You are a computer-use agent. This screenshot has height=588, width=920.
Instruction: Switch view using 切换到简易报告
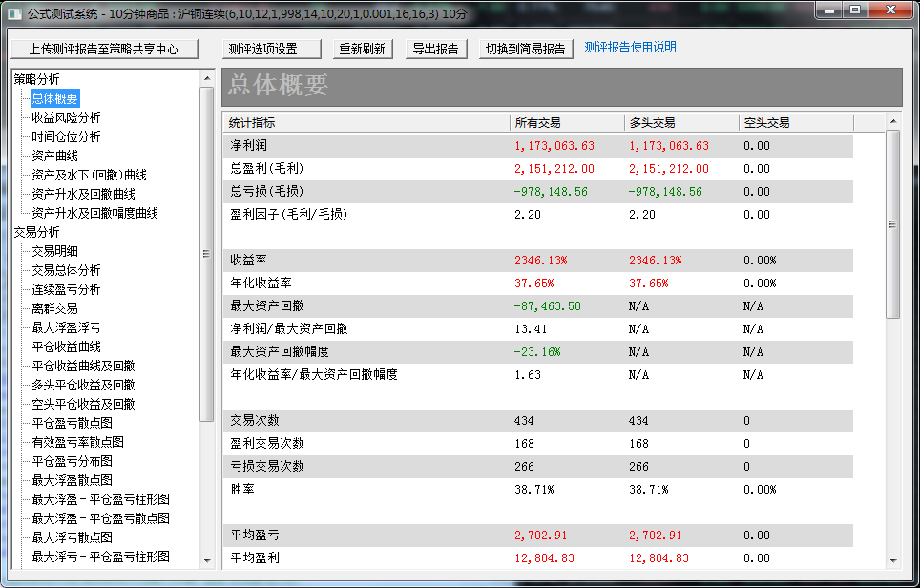click(x=525, y=49)
